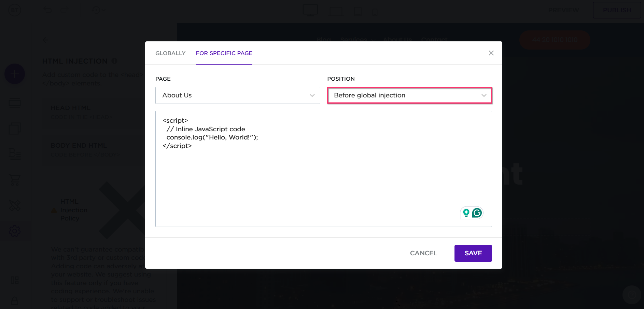The height and width of the screenshot is (309, 644).
Task: Open the chat bubble at bottom right
Action: coord(632,294)
